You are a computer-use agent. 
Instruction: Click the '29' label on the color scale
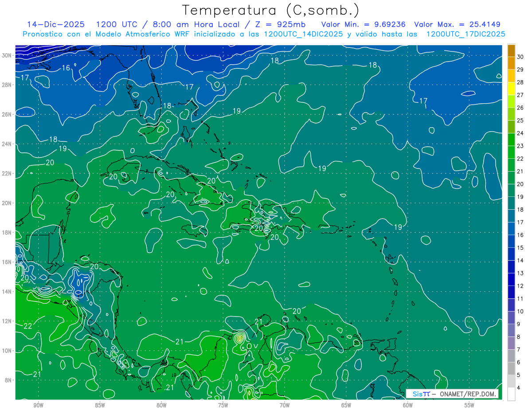pos(520,70)
